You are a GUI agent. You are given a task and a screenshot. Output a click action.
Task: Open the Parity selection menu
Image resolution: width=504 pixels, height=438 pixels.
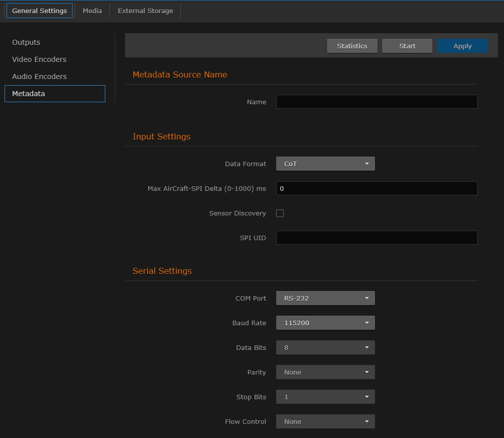pos(325,372)
